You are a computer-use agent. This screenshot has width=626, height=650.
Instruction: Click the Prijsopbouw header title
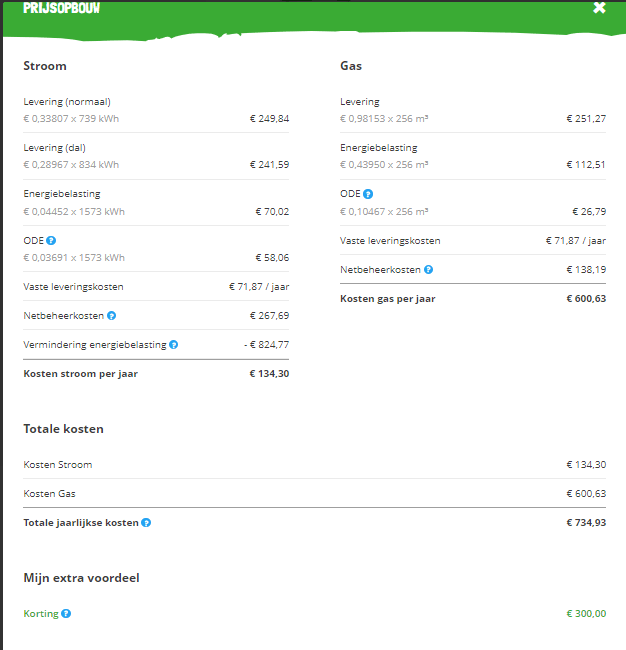coord(61,8)
